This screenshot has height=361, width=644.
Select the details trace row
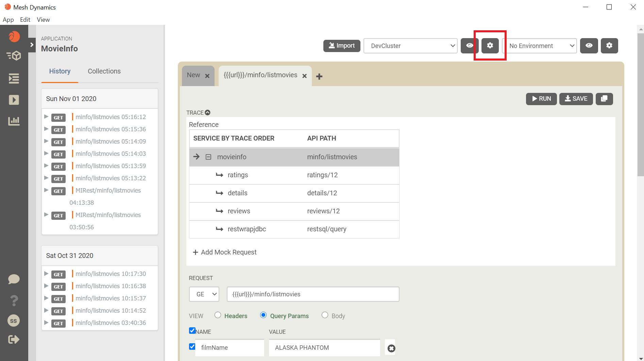pos(294,193)
